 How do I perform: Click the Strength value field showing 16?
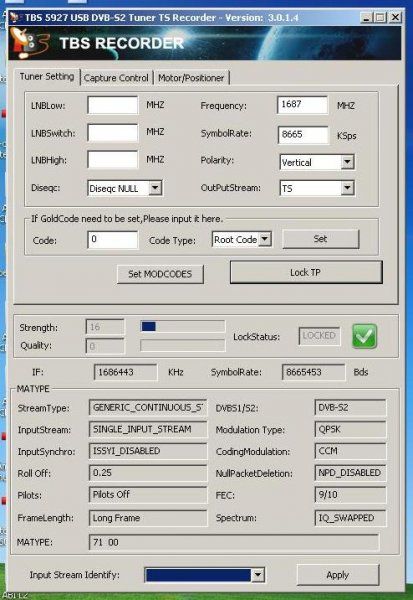[105, 327]
